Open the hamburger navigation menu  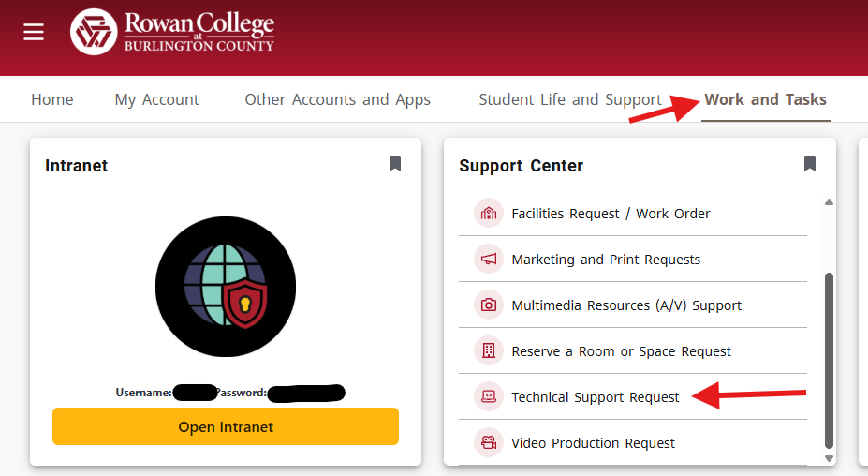pos(33,32)
